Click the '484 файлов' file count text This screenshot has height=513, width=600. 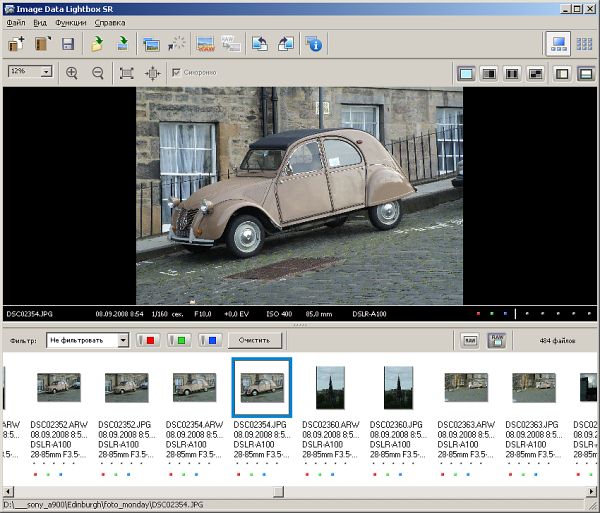click(557, 340)
